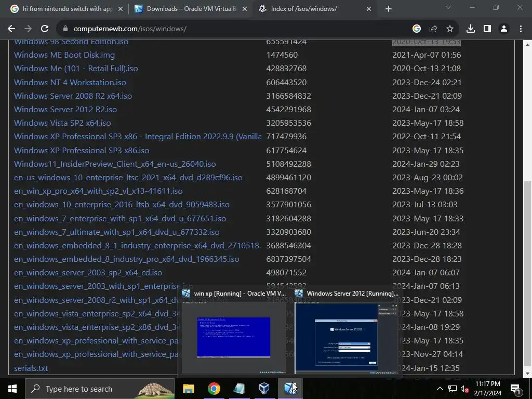Open a new browser tab with plus
The height and width of the screenshot is (399, 532).
[x=389, y=9]
